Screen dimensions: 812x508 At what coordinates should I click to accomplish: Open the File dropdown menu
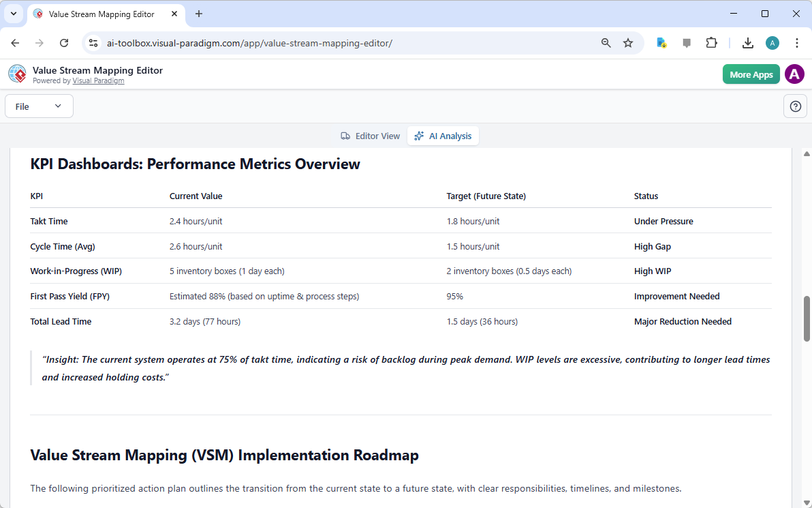point(39,106)
